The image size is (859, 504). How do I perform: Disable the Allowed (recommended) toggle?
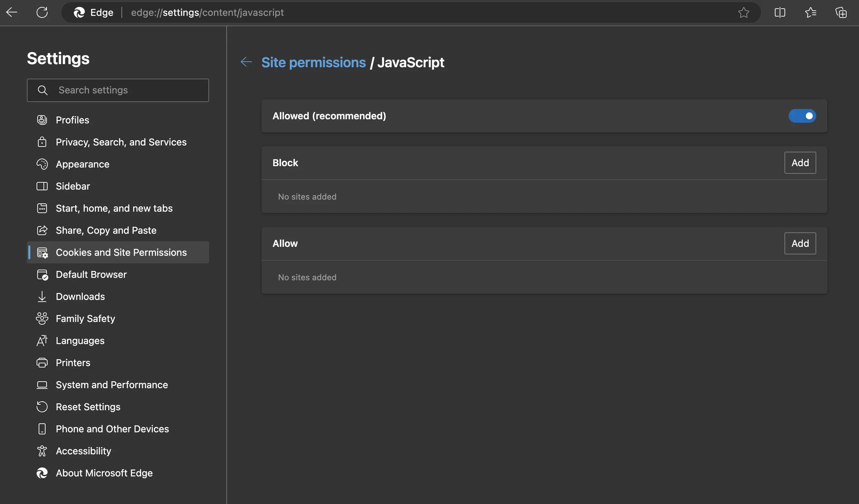[802, 116]
